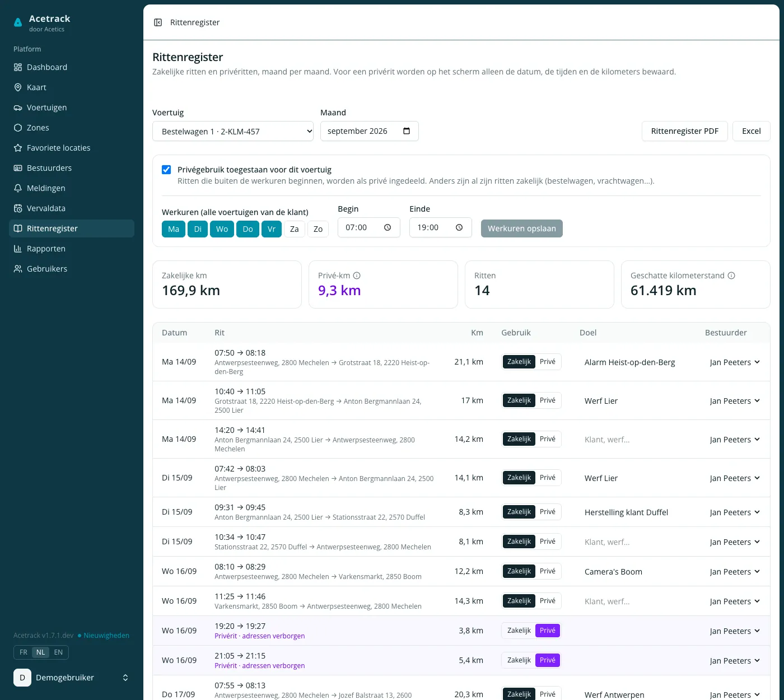Open driver dropdown for Alarm Heist-op-den-Berg trip
The height and width of the screenshot is (700, 784).
click(735, 362)
